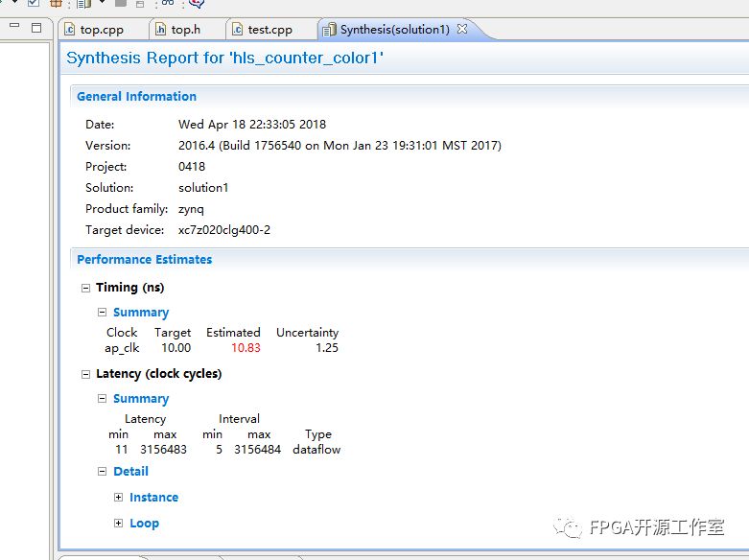Screen dimensions: 749x560
Task: Select the test.cpp tab
Action: [x=269, y=30]
